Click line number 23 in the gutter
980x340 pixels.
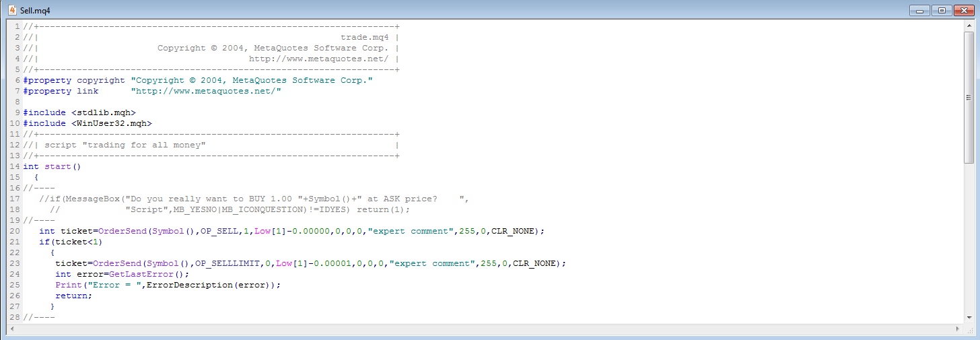coord(14,263)
